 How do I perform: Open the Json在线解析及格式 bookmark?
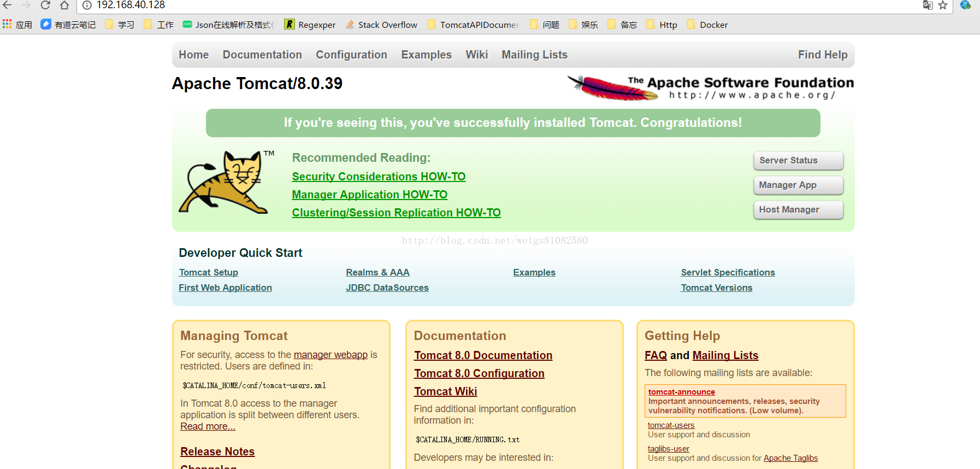(228, 25)
